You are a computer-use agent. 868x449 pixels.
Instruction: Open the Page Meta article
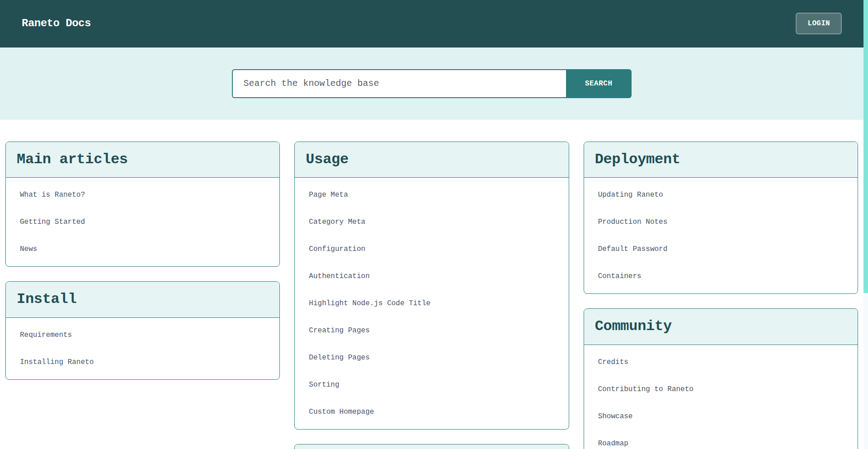tap(328, 194)
